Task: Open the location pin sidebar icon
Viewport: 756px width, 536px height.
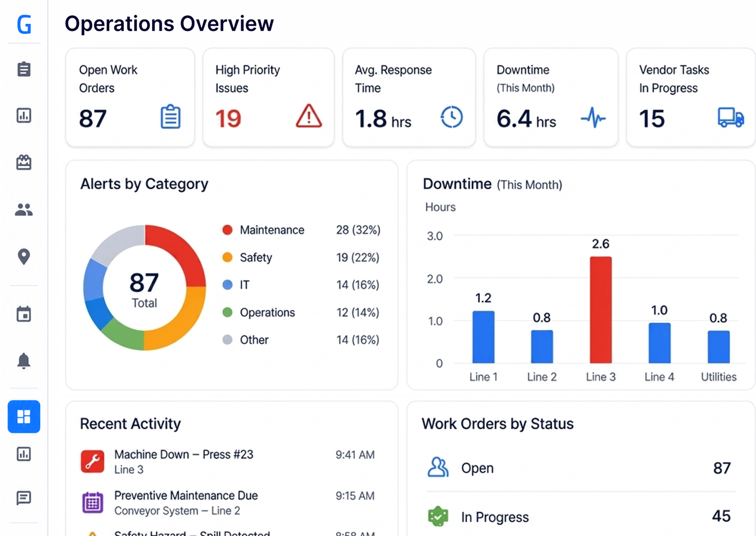Action: tap(24, 256)
